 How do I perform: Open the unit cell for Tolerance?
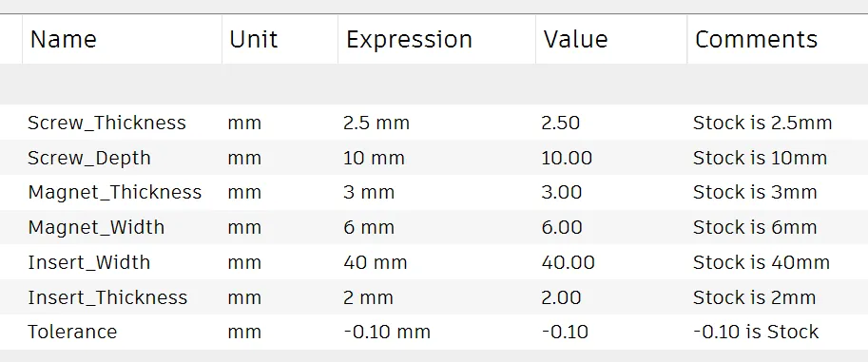coord(244,333)
